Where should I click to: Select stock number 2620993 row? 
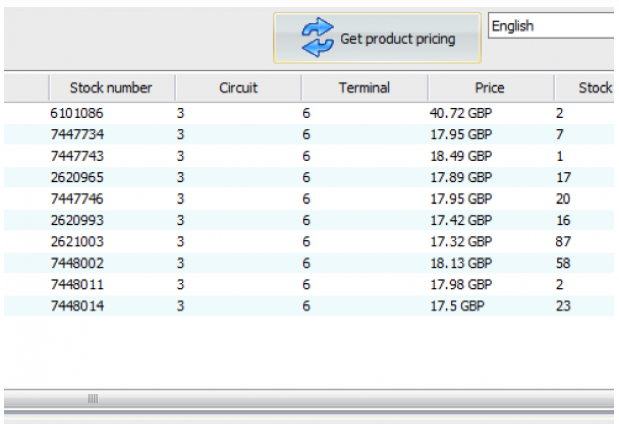tap(76, 220)
